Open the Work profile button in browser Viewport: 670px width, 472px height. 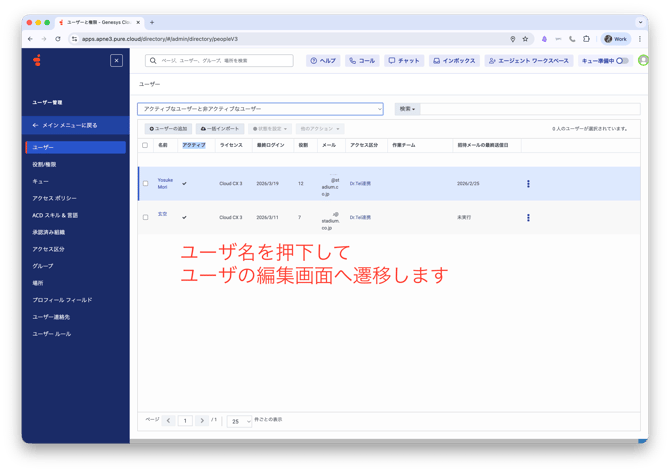pos(616,39)
